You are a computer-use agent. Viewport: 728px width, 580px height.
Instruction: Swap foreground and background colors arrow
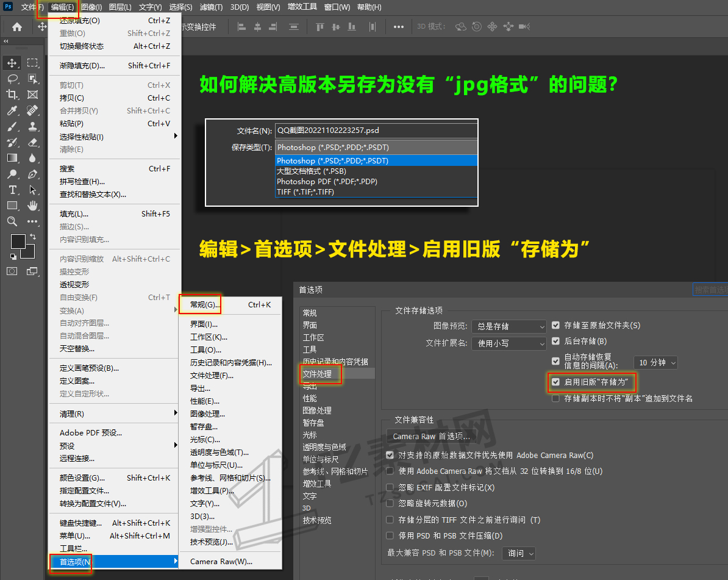click(33, 237)
